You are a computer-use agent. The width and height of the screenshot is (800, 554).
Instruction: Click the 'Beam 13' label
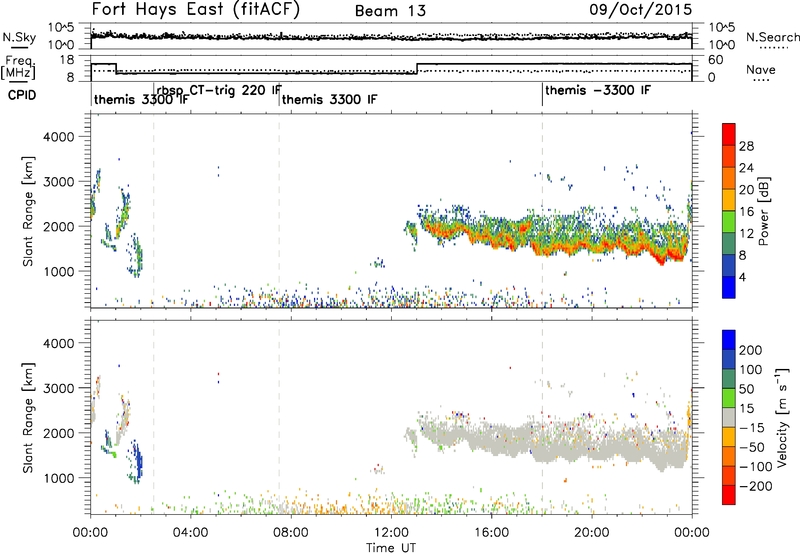tap(390, 11)
